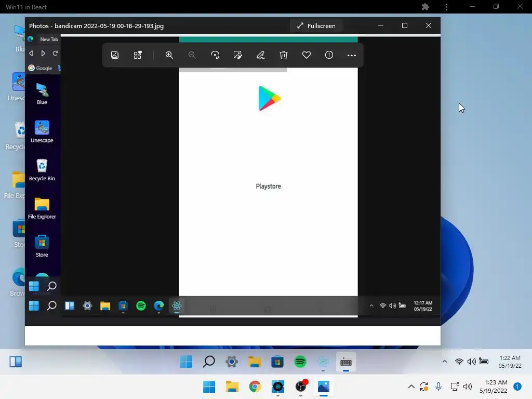Click the host Windows Start button

209,387
